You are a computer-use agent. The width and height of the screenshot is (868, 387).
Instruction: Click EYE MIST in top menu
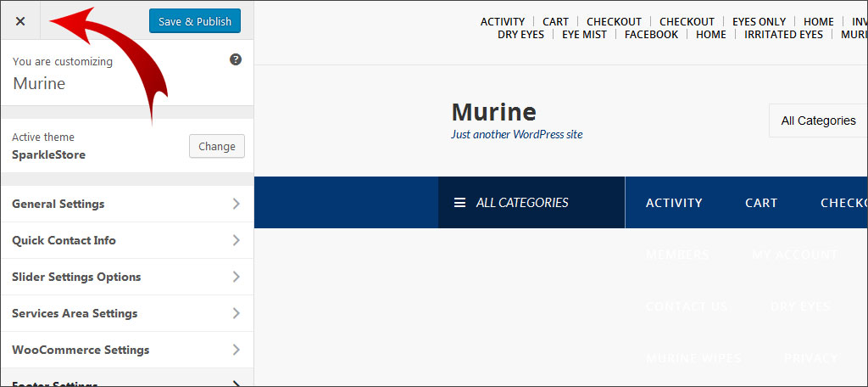click(584, 35)
